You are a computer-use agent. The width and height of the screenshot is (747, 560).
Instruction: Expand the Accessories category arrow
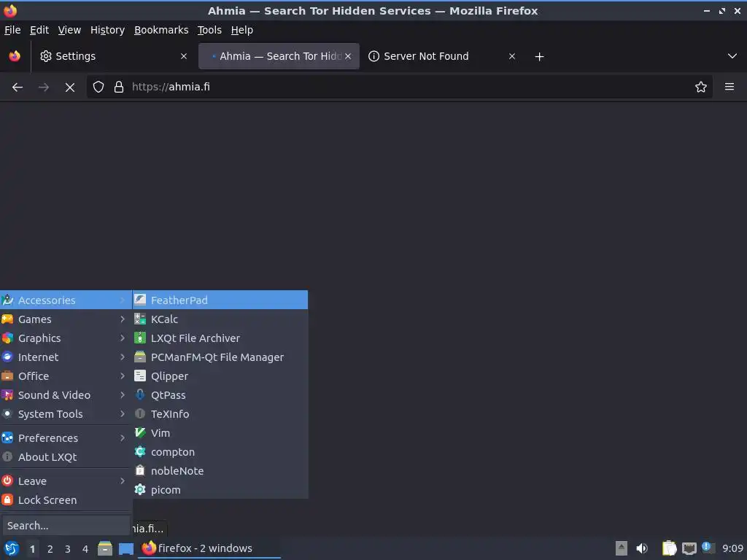[123, 300]
